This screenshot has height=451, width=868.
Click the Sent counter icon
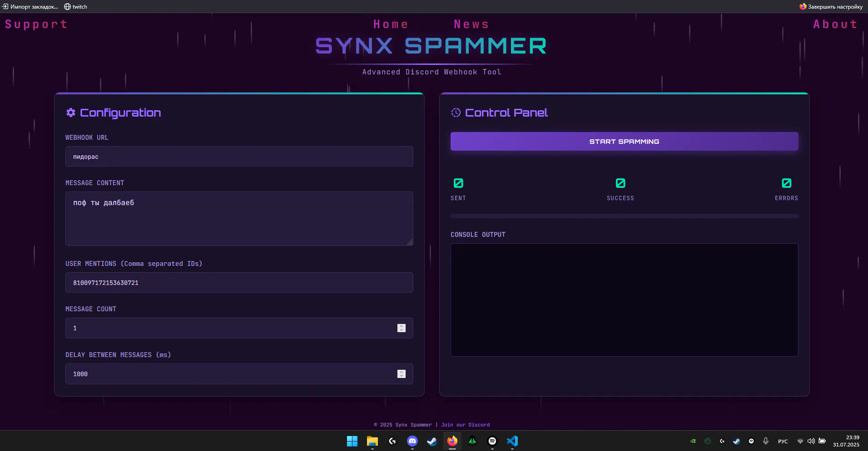coord(458,183)
